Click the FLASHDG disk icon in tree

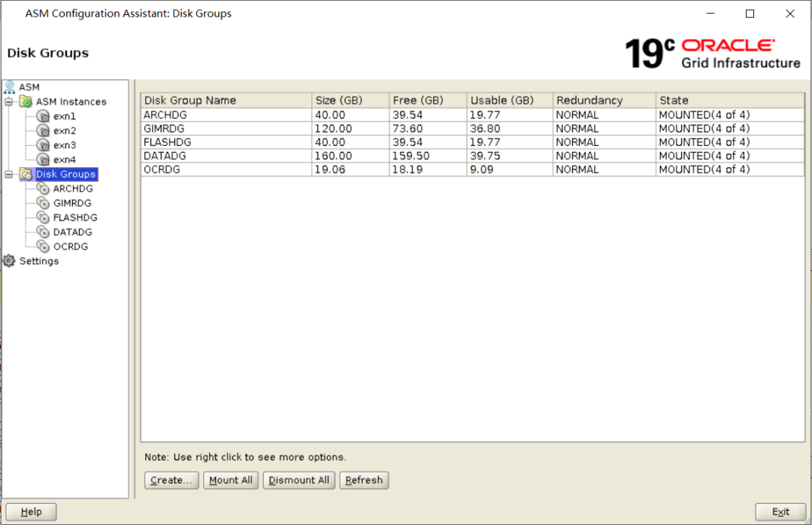pyautogui.click(x=44, y=217)
